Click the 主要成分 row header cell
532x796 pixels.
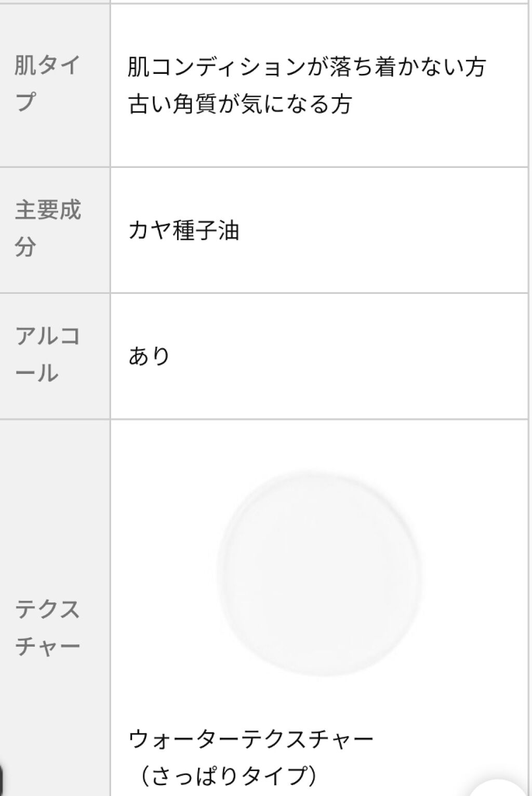pos(54,229)
